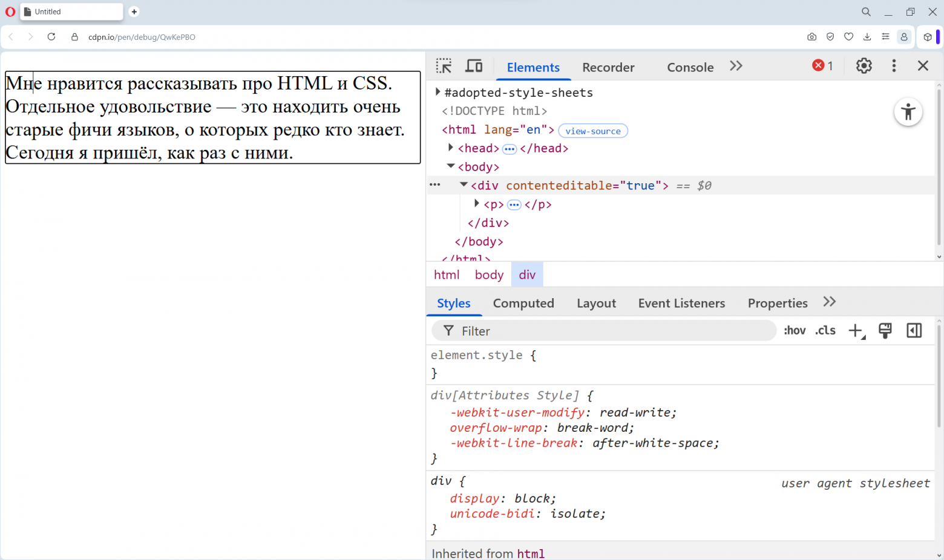Open the Event Listeners sidebar tab

[x=681, y=303]
